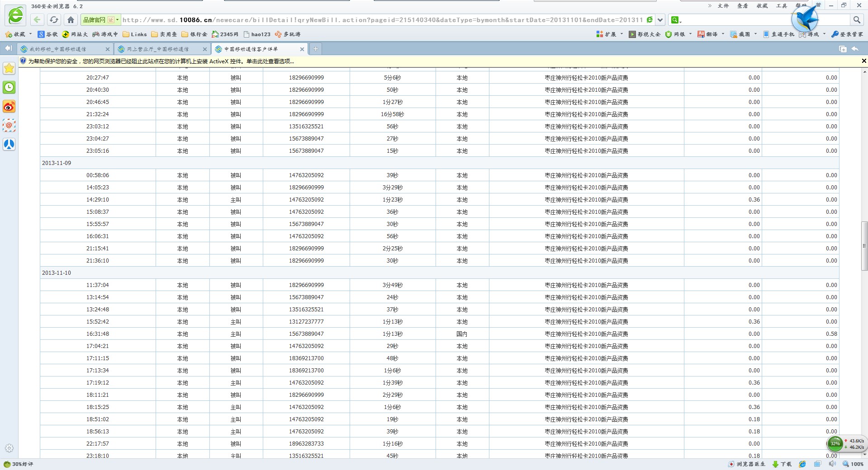Open the 收藏 bookmarks dropdown arrow
This screenshot has width=868, height=470.
(x=30, y=34)
